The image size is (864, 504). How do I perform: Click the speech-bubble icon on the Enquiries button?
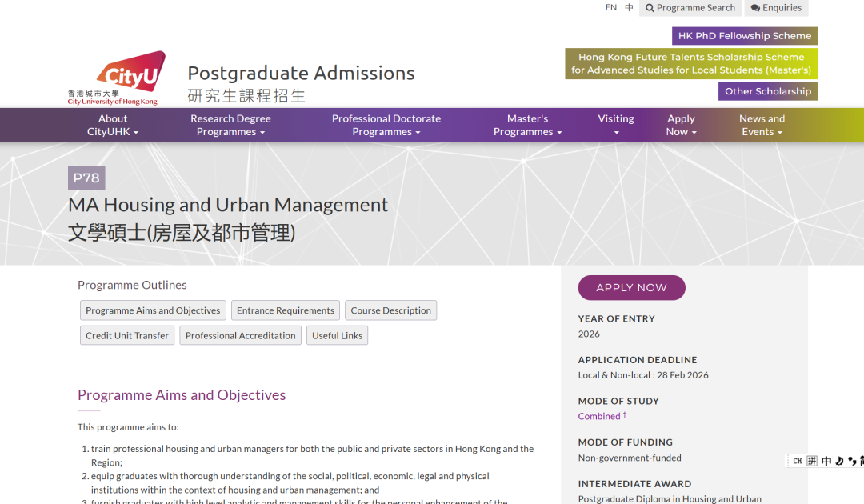click(x=756, y=8)
